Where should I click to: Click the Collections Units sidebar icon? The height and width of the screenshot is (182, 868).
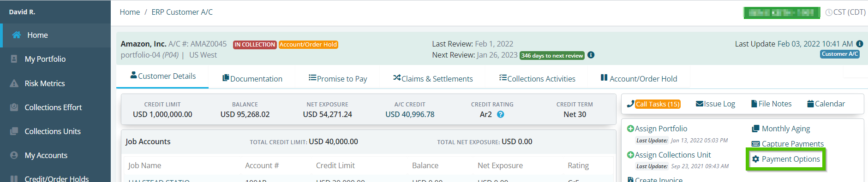tap(14, 131)
